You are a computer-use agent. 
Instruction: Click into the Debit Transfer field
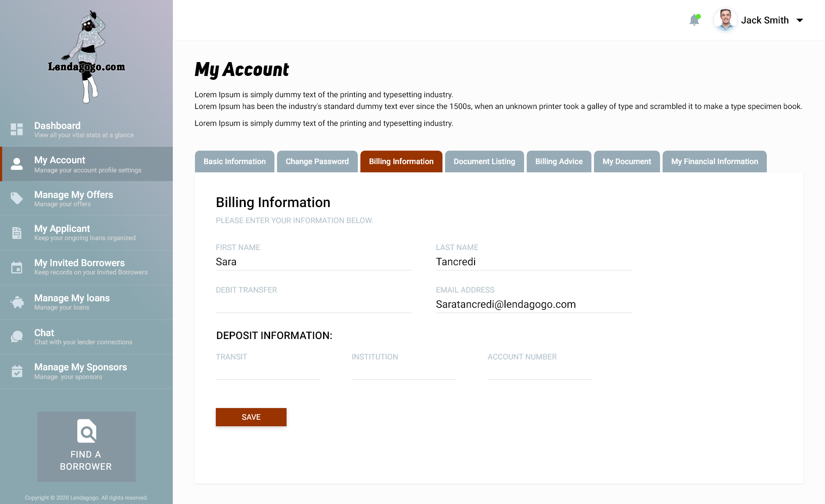313,304
